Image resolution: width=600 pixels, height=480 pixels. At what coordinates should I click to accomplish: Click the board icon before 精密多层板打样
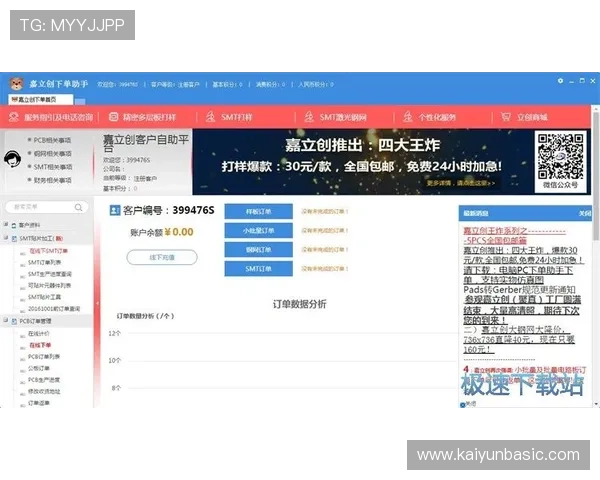point(113,117)
